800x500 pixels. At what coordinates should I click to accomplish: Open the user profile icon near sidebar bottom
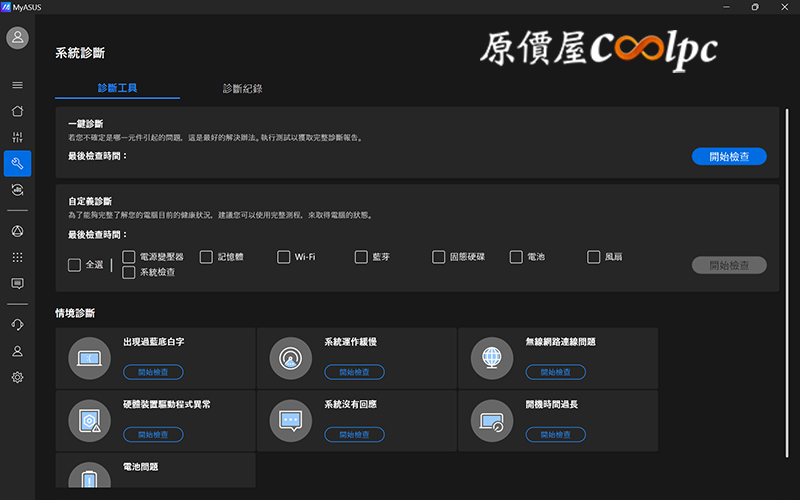(x=17, y=351)
